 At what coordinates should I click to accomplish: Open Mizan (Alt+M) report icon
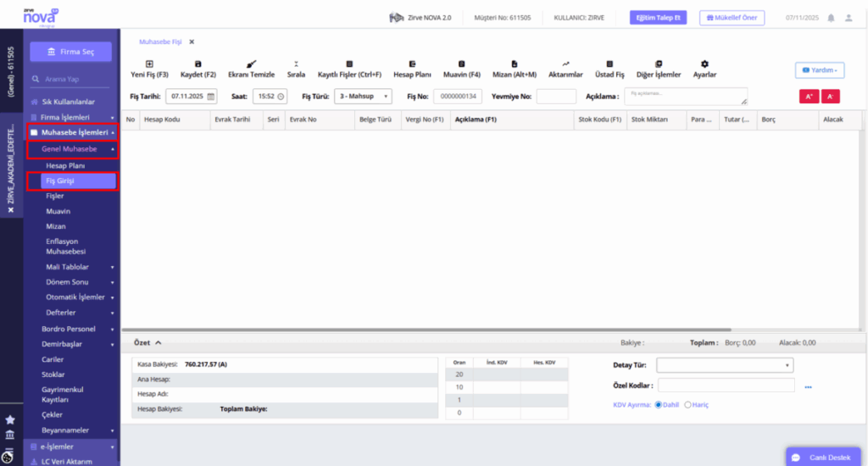tap(515, 64)
